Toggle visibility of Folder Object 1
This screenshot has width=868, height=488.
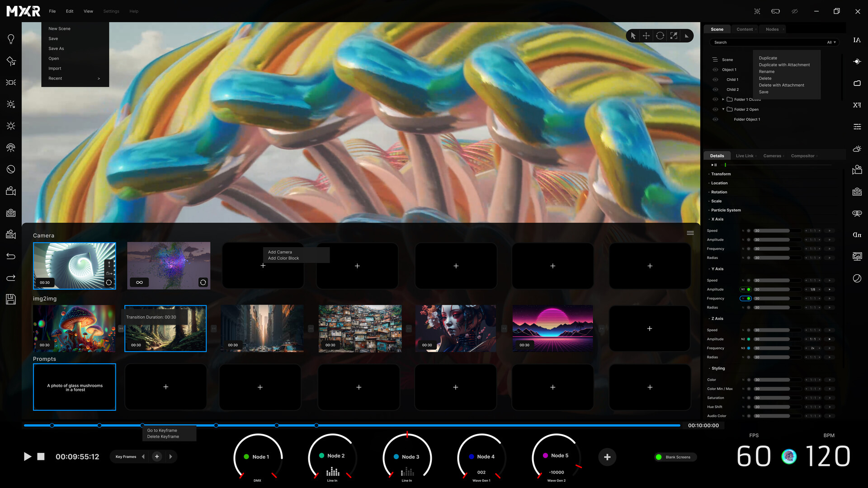pyautogui.click(x=715, y=119)
